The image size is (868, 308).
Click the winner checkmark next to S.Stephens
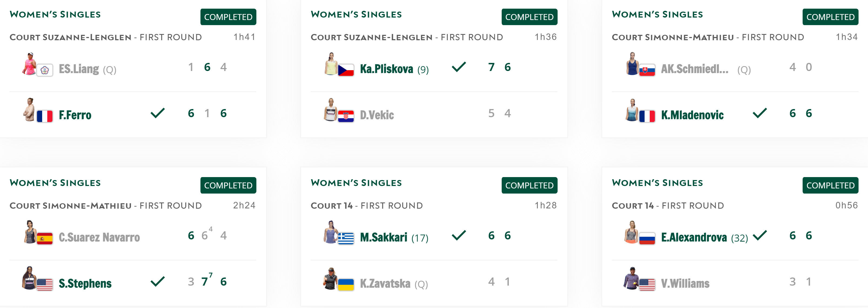157,281
